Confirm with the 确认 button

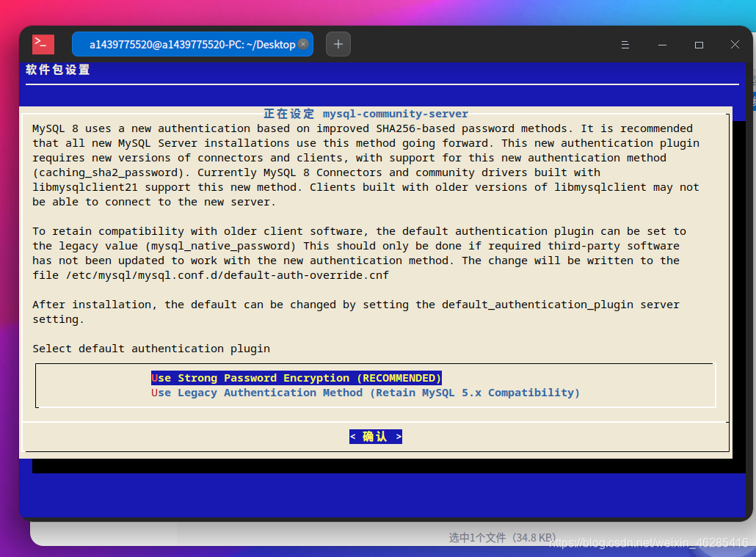coord(376,437)
